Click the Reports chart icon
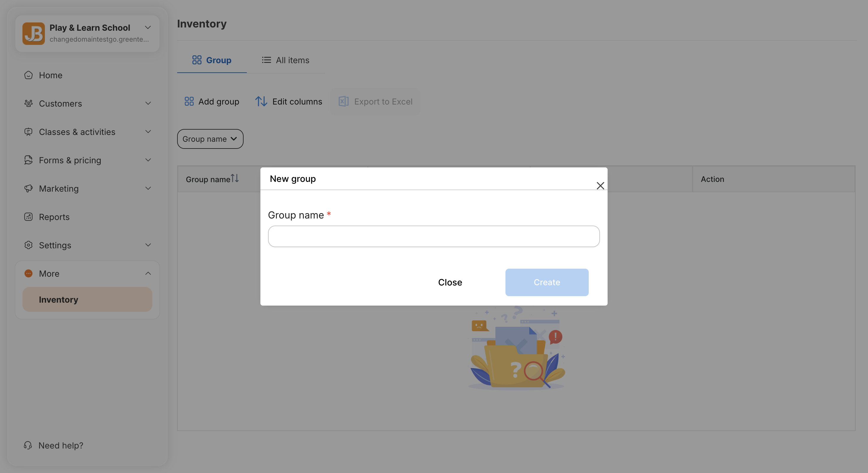This screenshot has height=473, width=868. coord(28,217)
